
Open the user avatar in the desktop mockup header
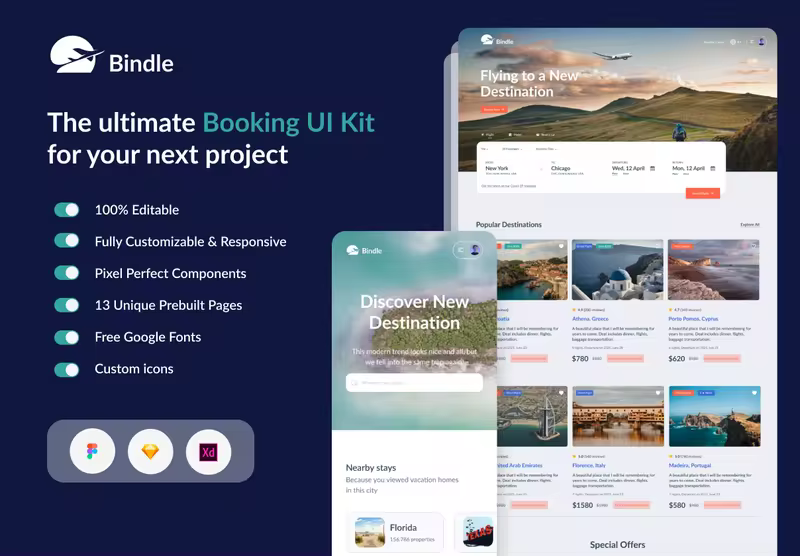(761, 42)
